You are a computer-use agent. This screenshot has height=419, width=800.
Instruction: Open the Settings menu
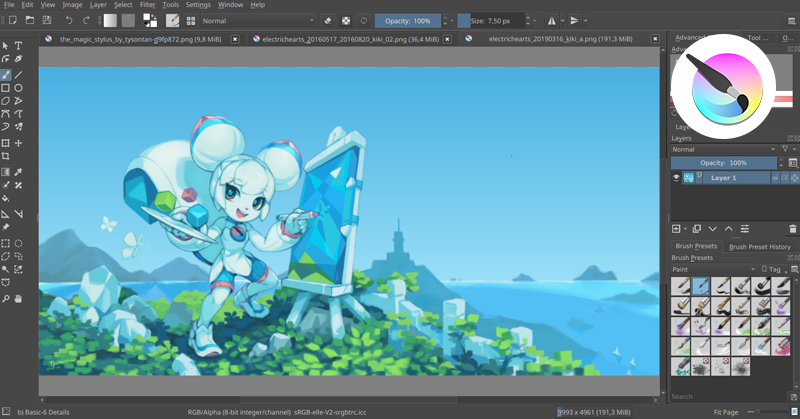point(198,5)
